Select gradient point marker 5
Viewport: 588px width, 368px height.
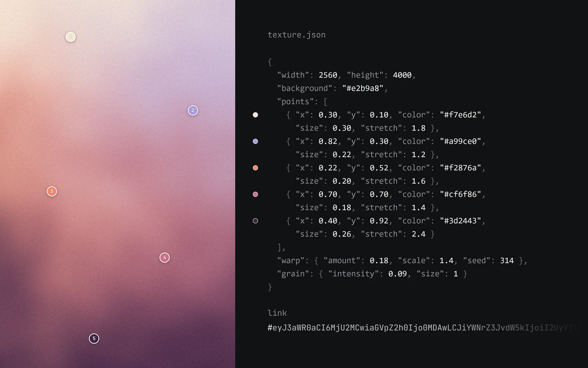pyautogui.click(x=94, y=339)
